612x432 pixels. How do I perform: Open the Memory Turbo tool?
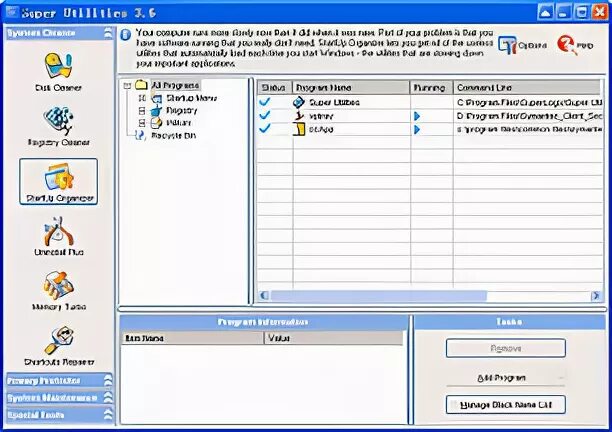59,291
